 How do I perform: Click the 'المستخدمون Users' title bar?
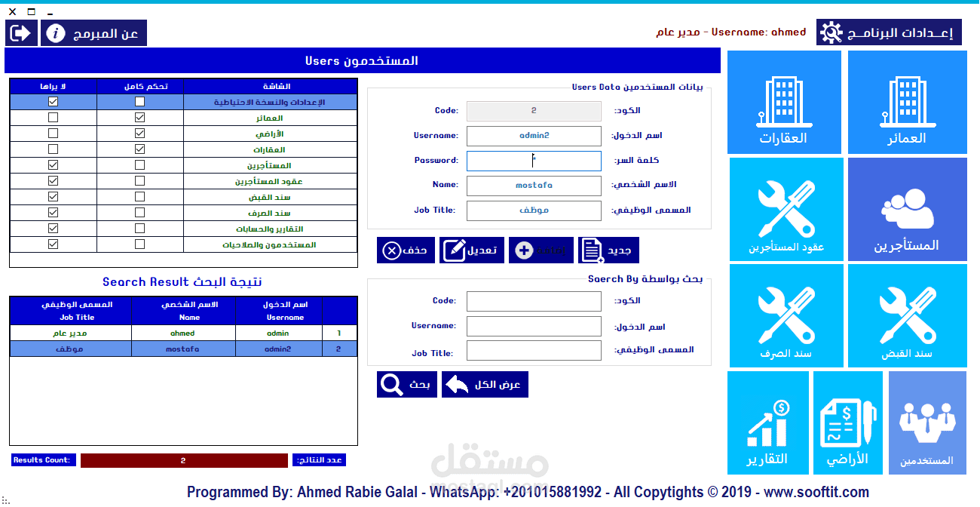coord(363,60)
